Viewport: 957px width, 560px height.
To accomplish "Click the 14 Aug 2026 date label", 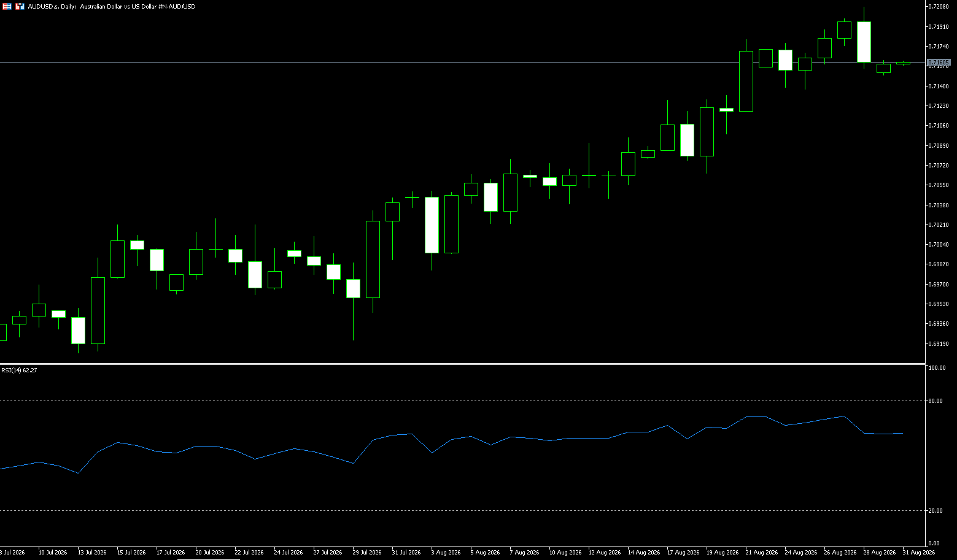I will point(643,553).
